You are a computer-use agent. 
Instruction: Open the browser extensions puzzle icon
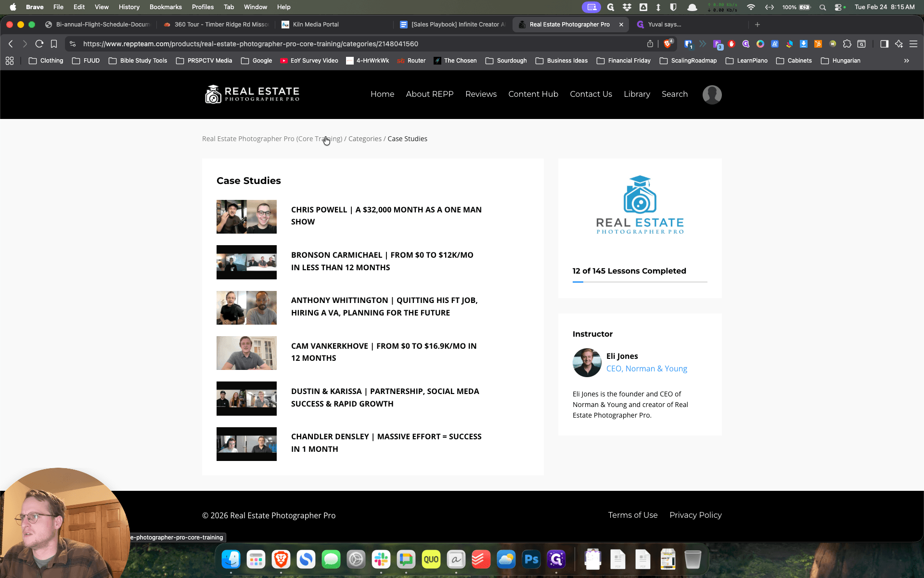847,44
